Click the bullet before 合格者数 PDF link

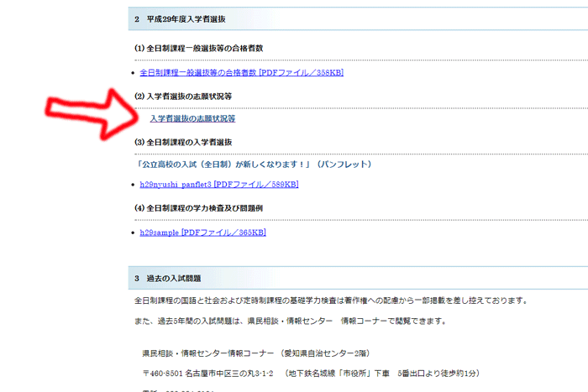point(134,74)
